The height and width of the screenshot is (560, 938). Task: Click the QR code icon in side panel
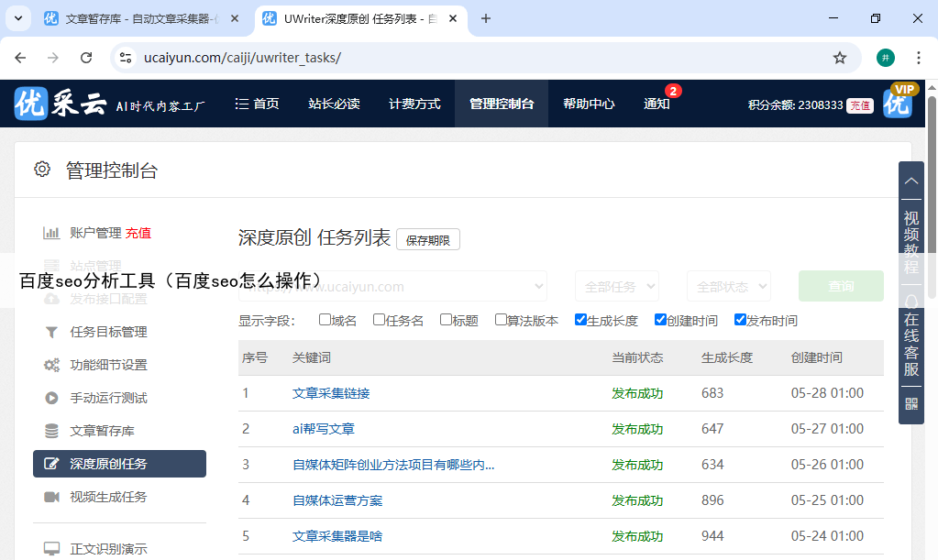pos(910,403)
